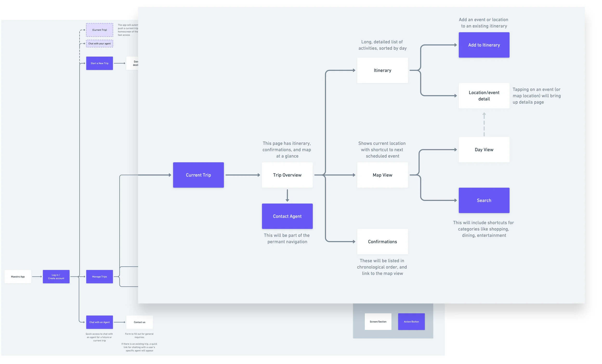Click the 'Long, detailed list of activities' note

(x=382, y=45)
